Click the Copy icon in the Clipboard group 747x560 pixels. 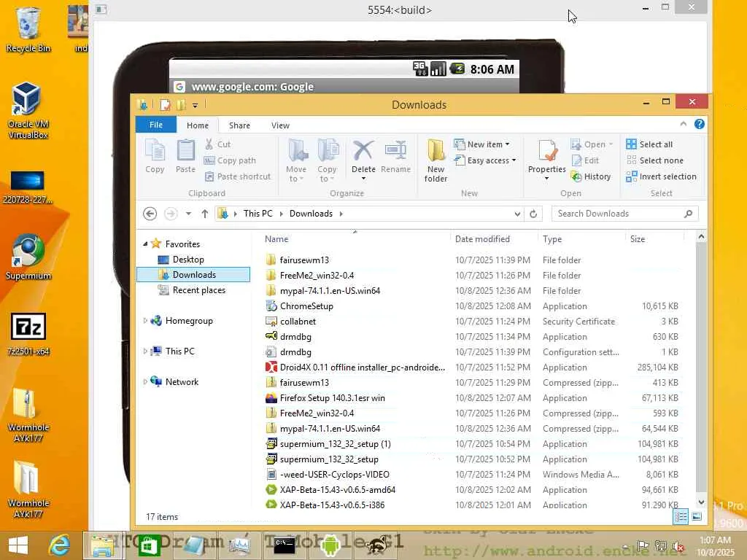tap(155, 156)
